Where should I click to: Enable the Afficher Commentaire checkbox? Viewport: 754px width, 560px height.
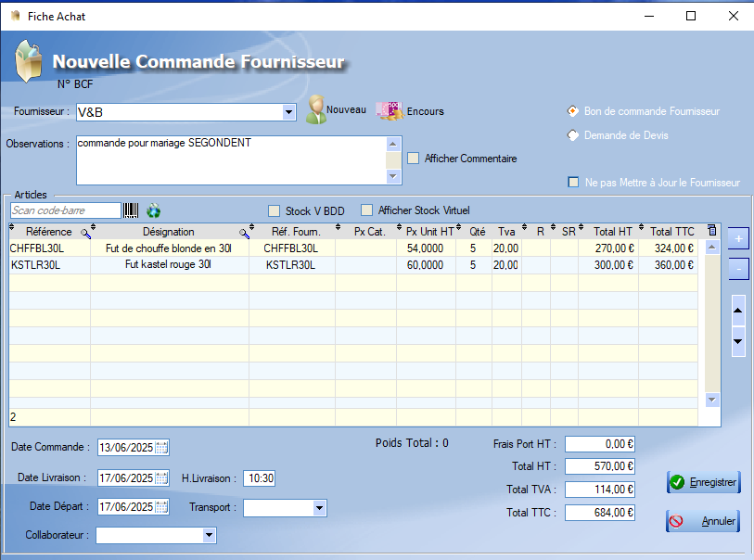pyautogui.click(x=414, y=159)
